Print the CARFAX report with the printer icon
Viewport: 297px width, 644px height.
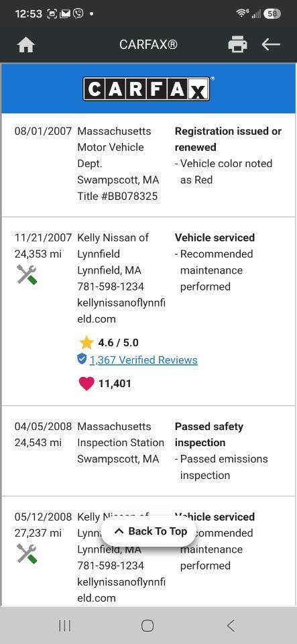click(237, 44)
